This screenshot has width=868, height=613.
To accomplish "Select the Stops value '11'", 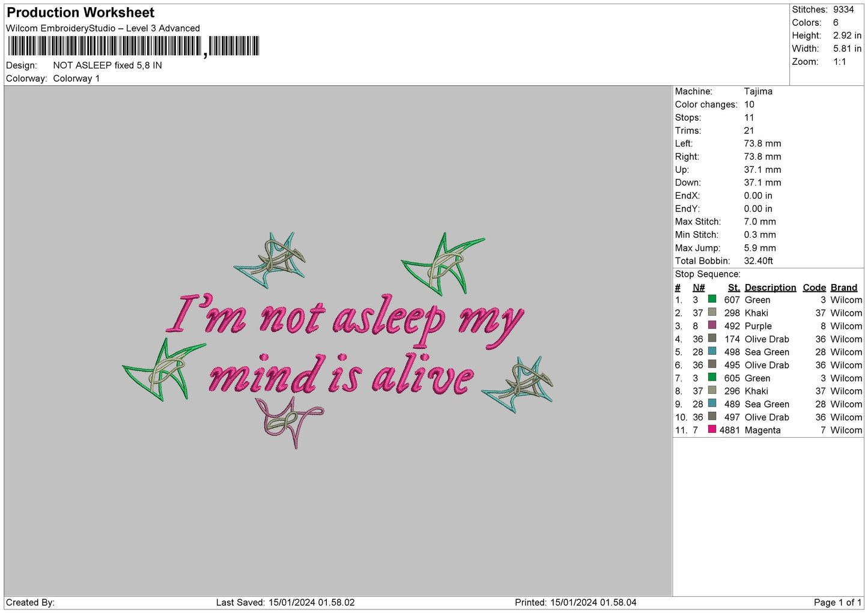I will [x=748, y=118].
